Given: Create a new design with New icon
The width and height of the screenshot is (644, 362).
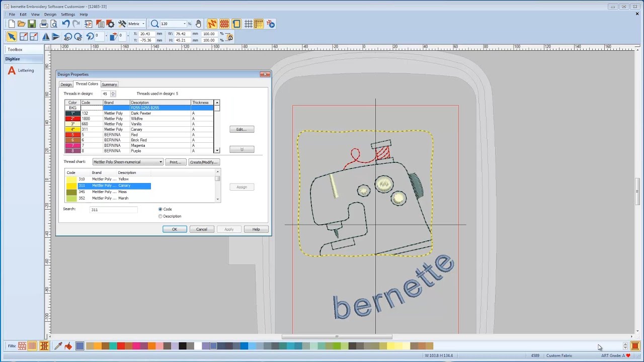Looking at the screenshot, I should click(x=12, y=24).
